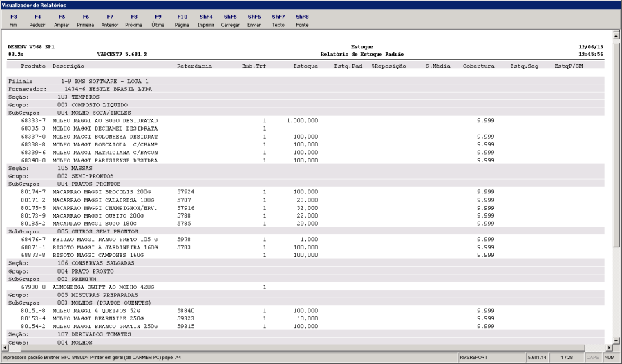Click Grupo 005 MISTURAS PREPARADAS row
The height and width of the screenshot is (364, 622).
tap(305, 295)
